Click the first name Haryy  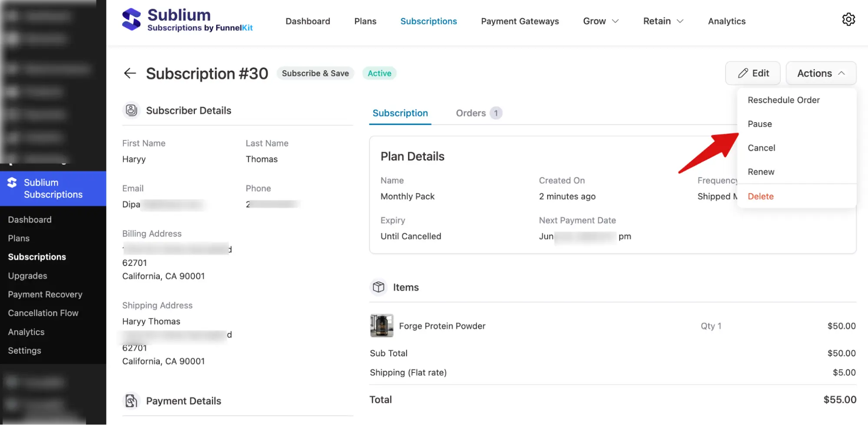tap(134, 159)
